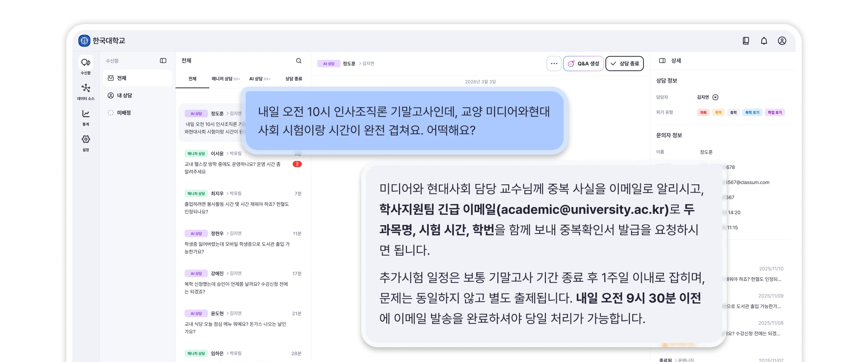This screenshot has height=362, width=868.
Task: Collapse the 수신함 panel with sidebar icon
Action: [x=163, y=61]
